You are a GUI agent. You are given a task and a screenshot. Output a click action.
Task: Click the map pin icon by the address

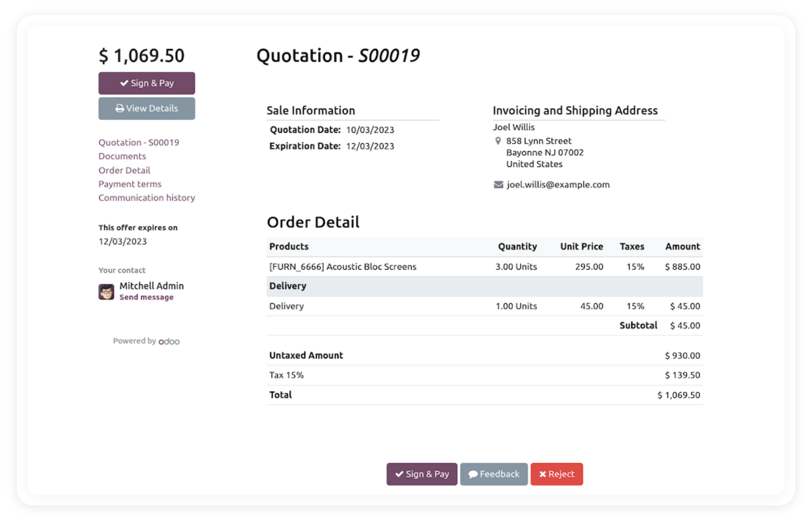[x=498, y=141]
